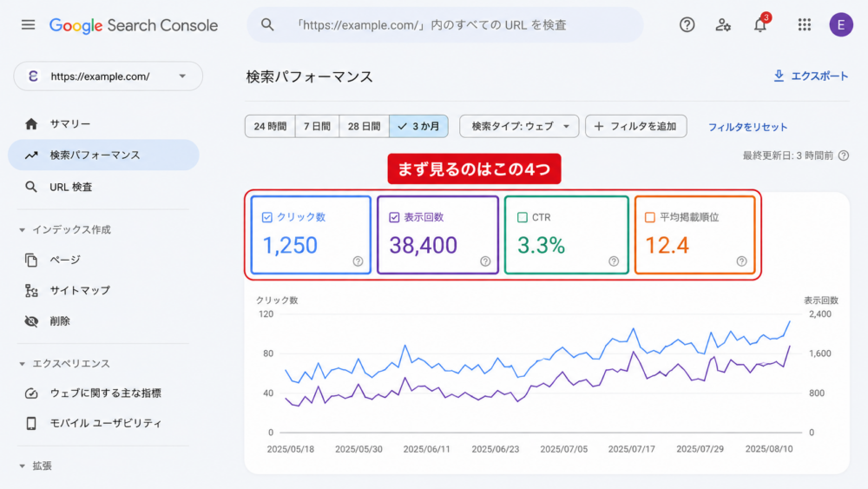The width and height of the screenshot is (868, 489).
Task: Click the URL inspection search field
Action: click(445, 25)
